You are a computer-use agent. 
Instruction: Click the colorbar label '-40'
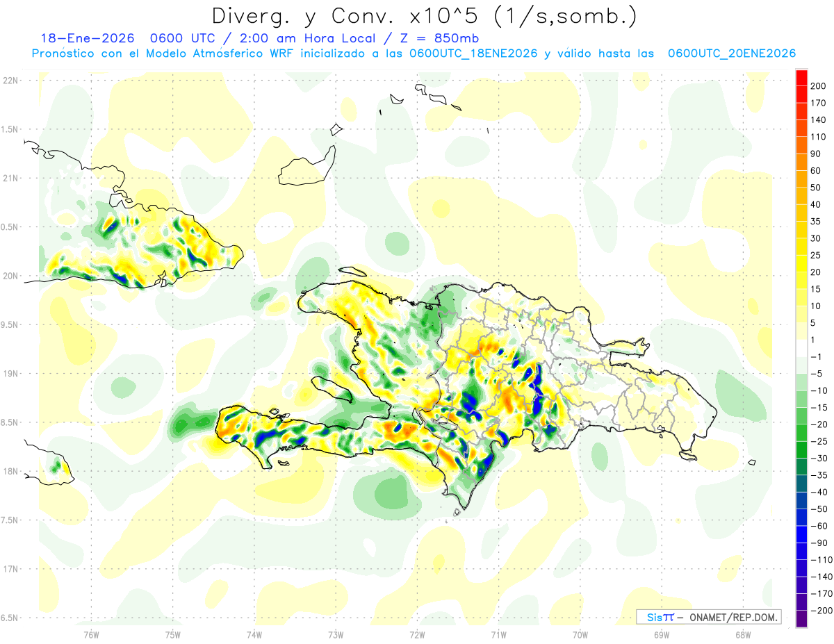(821, 493)
